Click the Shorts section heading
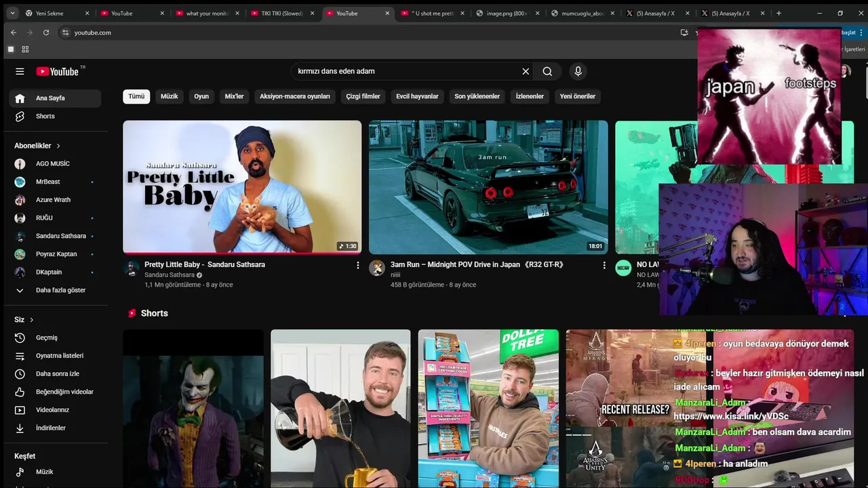 tap(155, 313)
